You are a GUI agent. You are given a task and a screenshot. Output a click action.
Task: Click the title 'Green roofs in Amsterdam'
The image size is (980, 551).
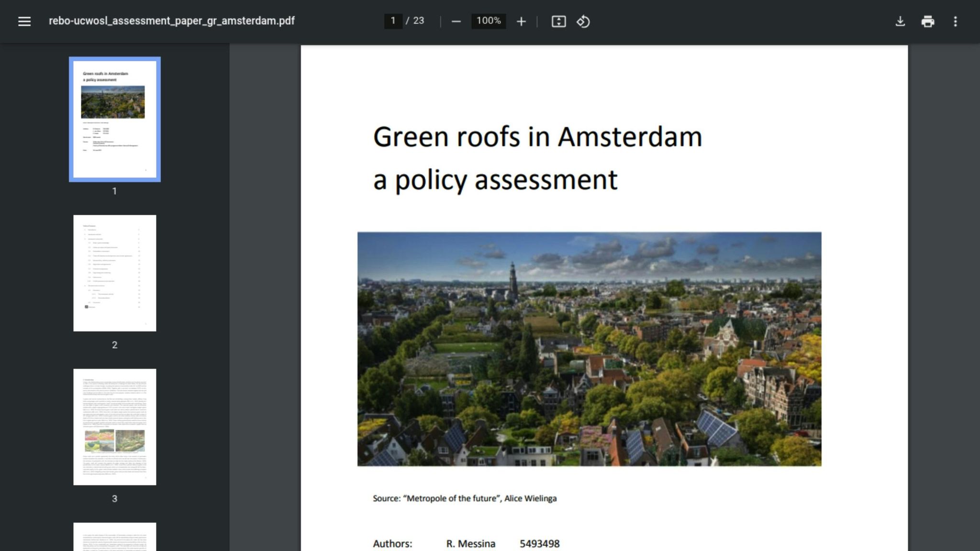[x=537, y=137]
